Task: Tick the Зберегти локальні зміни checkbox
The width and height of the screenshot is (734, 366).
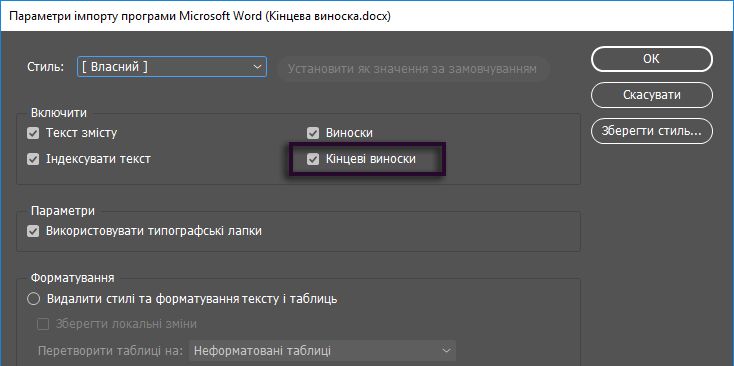Action: coord(43,324)
